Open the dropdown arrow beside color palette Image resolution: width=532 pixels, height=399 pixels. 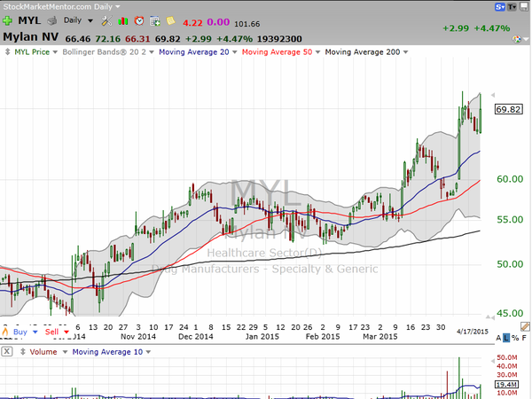(526, 39)
